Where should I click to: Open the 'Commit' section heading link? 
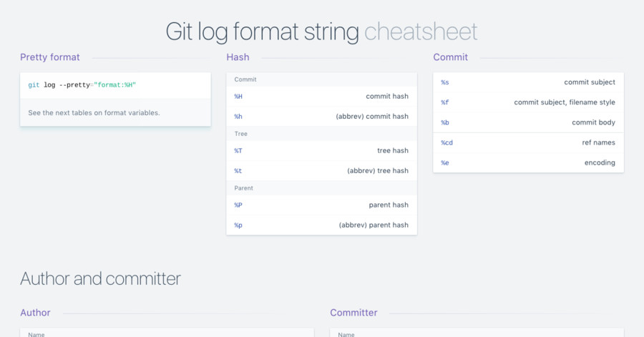450,57
